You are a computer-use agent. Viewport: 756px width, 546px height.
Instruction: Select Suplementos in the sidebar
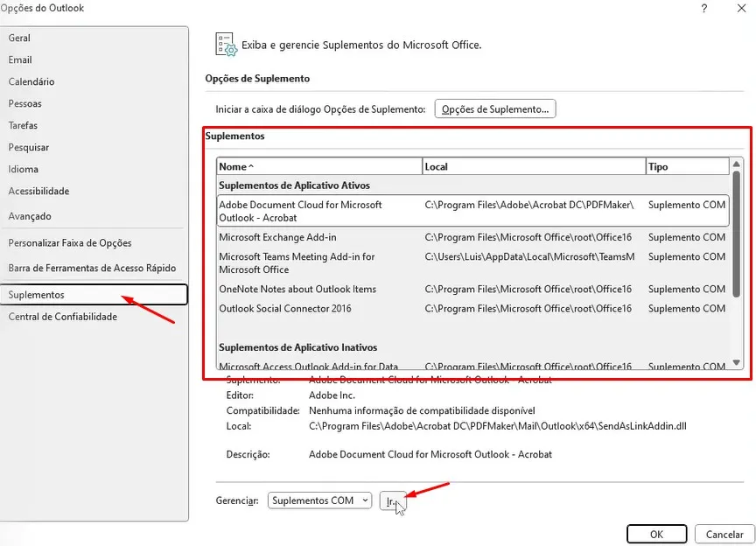(94, 295)
